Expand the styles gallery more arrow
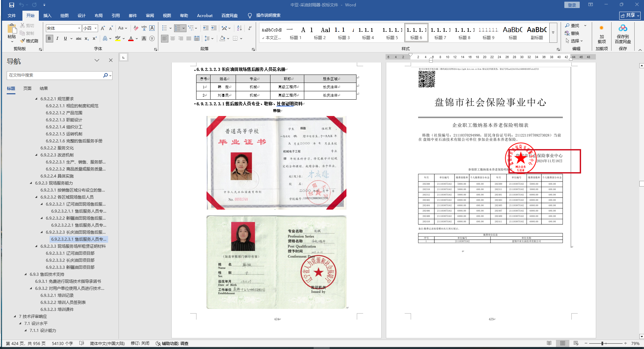The image size is (644, 349). tap(553, 32)
